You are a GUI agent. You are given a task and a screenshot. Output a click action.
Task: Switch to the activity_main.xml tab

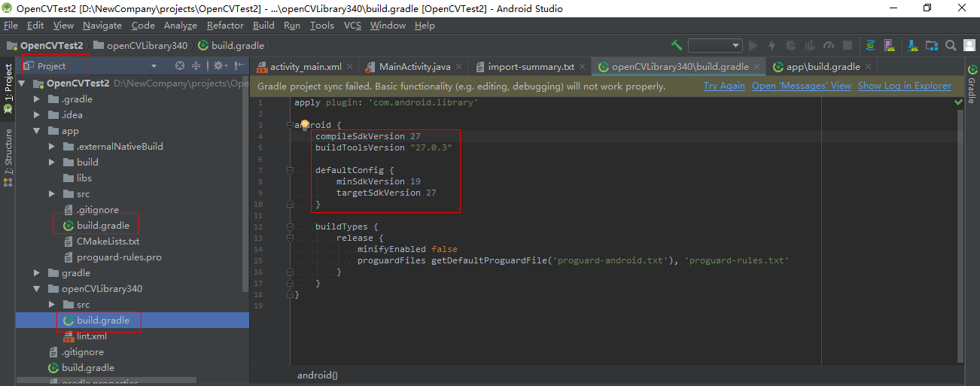[x=305, y=66]
